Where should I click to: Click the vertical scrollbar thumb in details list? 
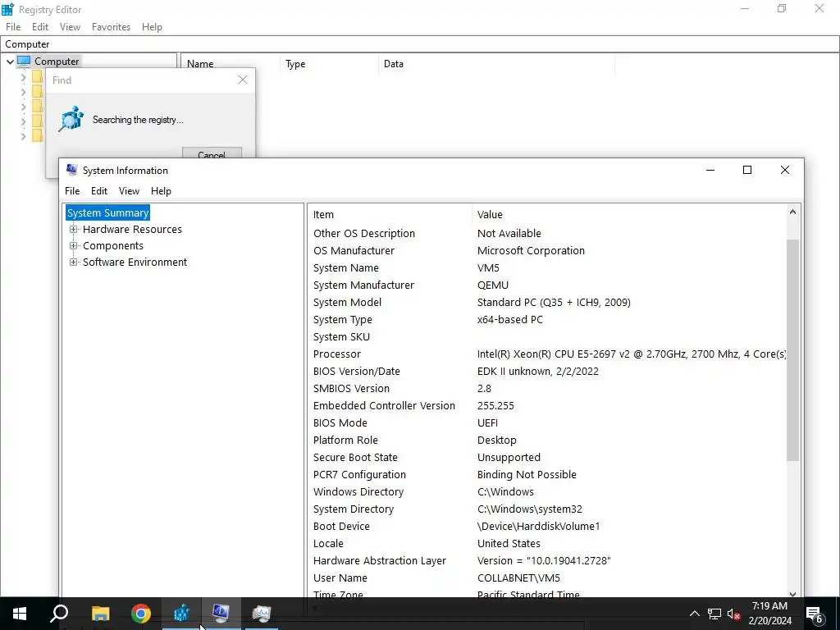tap(793, 349)
